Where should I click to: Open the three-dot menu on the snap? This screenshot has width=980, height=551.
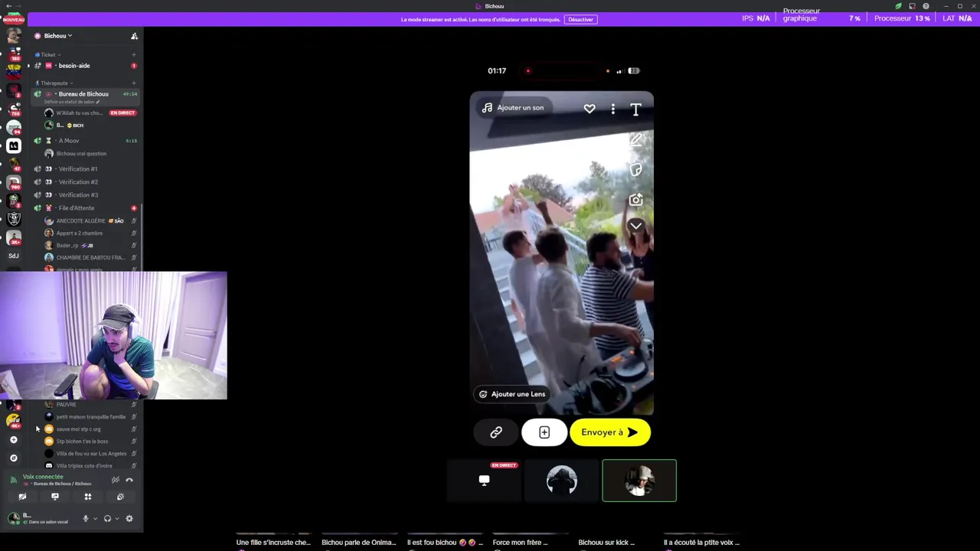pos(612,109)
